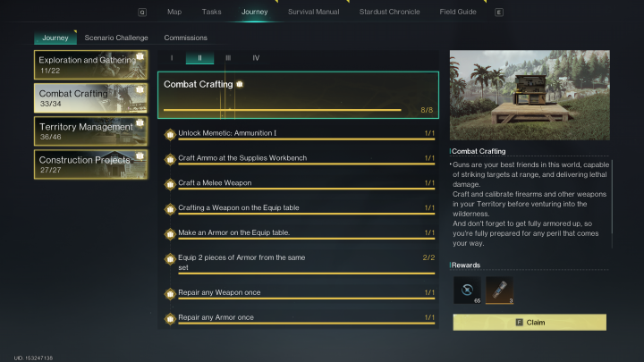Open the Tasks tab
Screen dimensions: 644x362
[x=211, y=12]
